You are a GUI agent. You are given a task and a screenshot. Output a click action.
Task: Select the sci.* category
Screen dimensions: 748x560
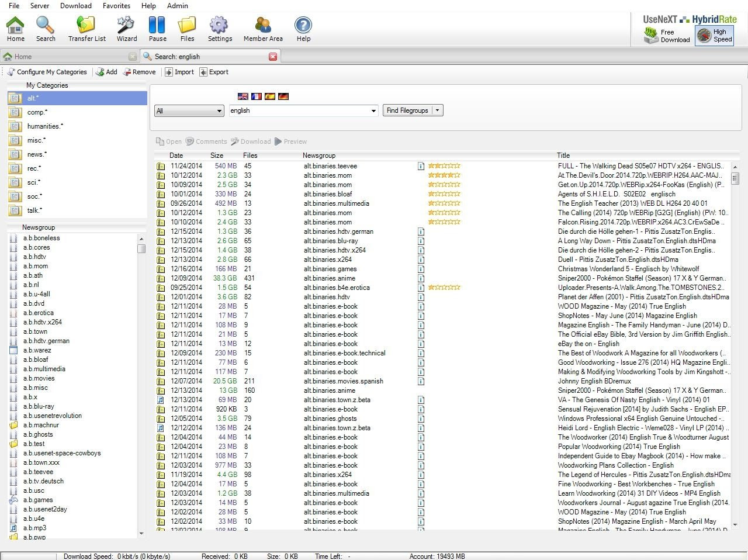77,182
